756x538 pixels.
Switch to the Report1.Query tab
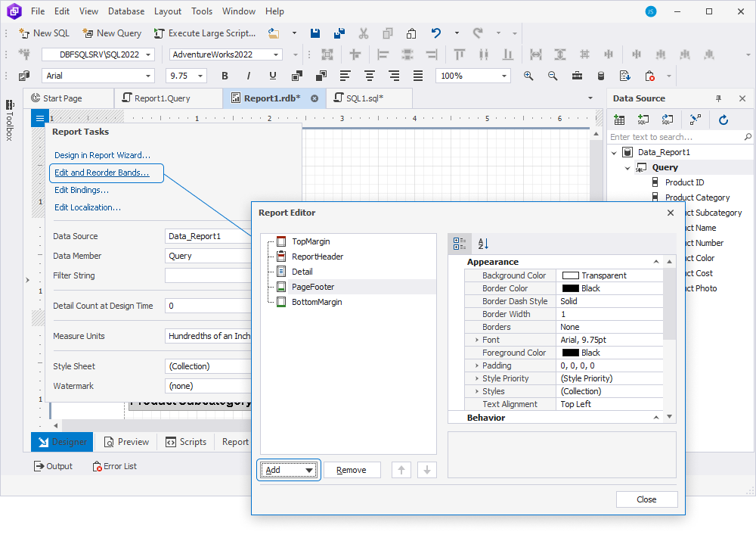point(169,98)
